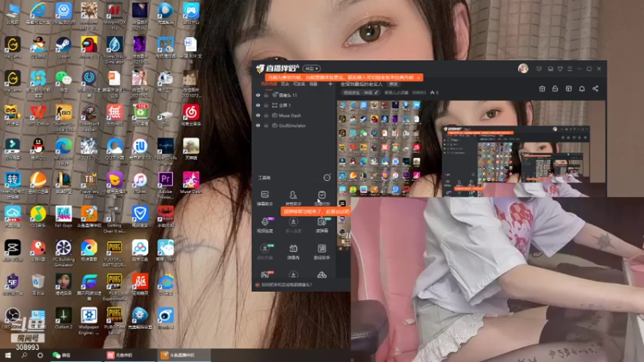Viewport: 644px width, 362px height.
Task: Open the Muse Dash desktop shortcut
Action: click(191, 183)
